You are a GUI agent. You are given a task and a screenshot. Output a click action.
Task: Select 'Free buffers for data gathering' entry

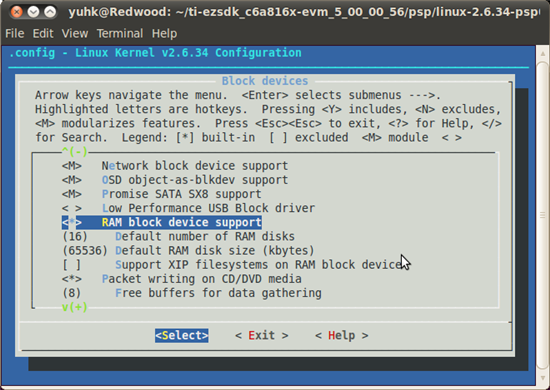[218, 293]
